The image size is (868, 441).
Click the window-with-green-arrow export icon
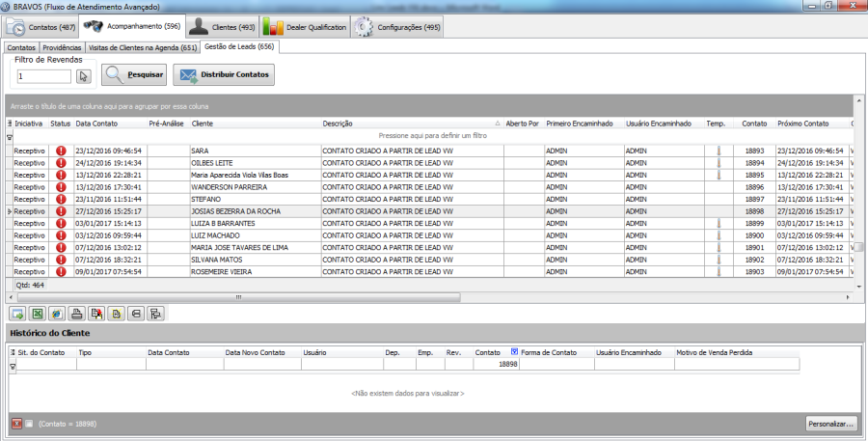(x=17, y=315)
